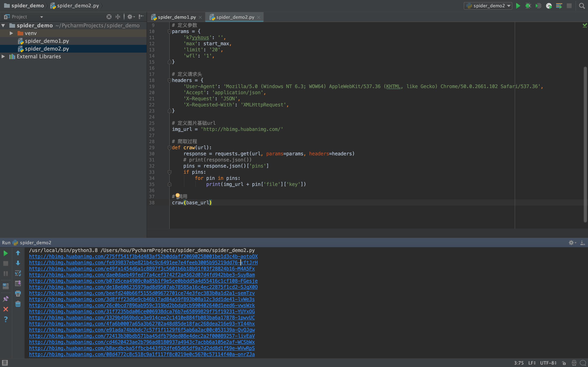Click the red X close in Run panel
588x367 pixels.
pyautogui.click(x=6, y=309)
